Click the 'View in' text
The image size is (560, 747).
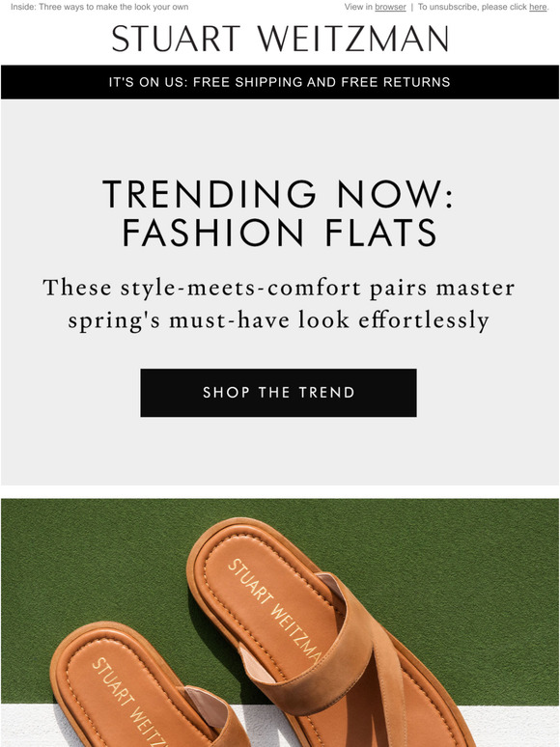[358, 7]
